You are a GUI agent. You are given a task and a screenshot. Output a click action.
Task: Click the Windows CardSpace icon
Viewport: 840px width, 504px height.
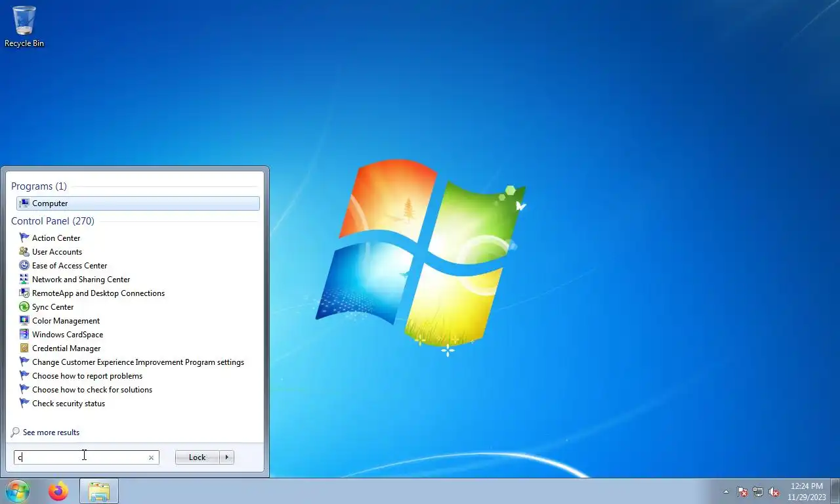(x=24, y=335)
